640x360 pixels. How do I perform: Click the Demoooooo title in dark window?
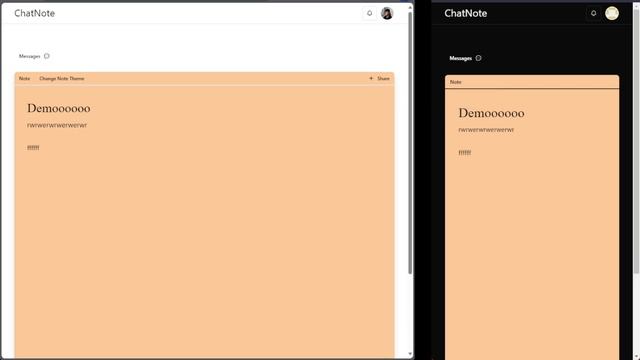[x=491, y=113]
